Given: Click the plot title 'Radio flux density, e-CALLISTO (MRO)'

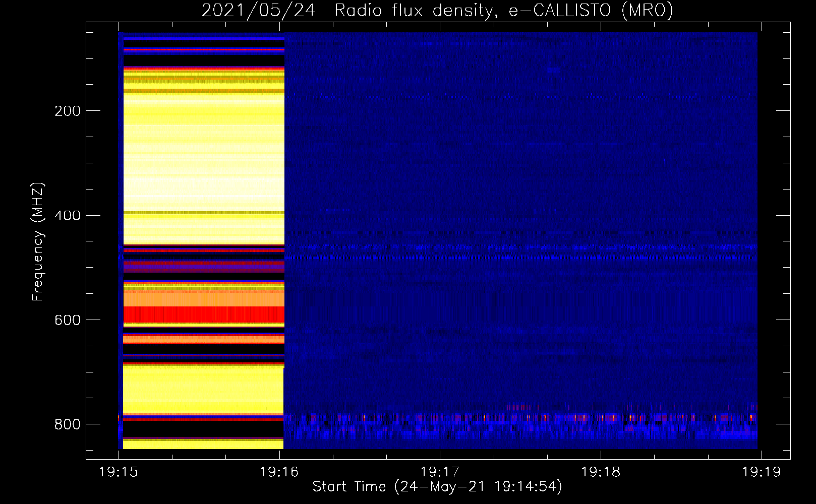Looking at the screenshot, I should (504, 11).
